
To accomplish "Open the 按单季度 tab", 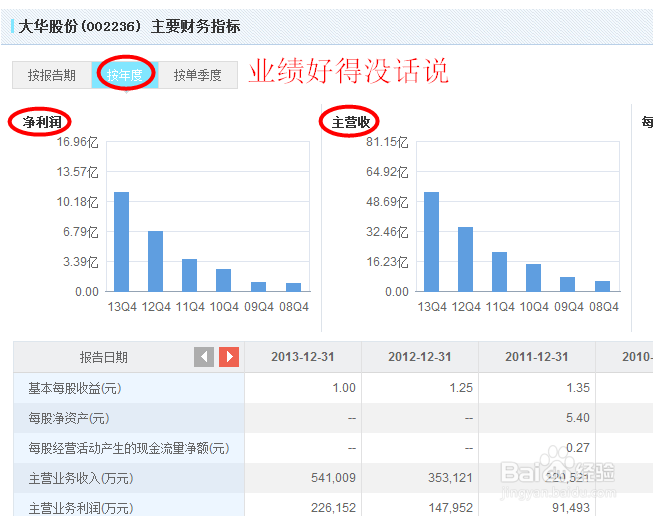I will 198,75.
